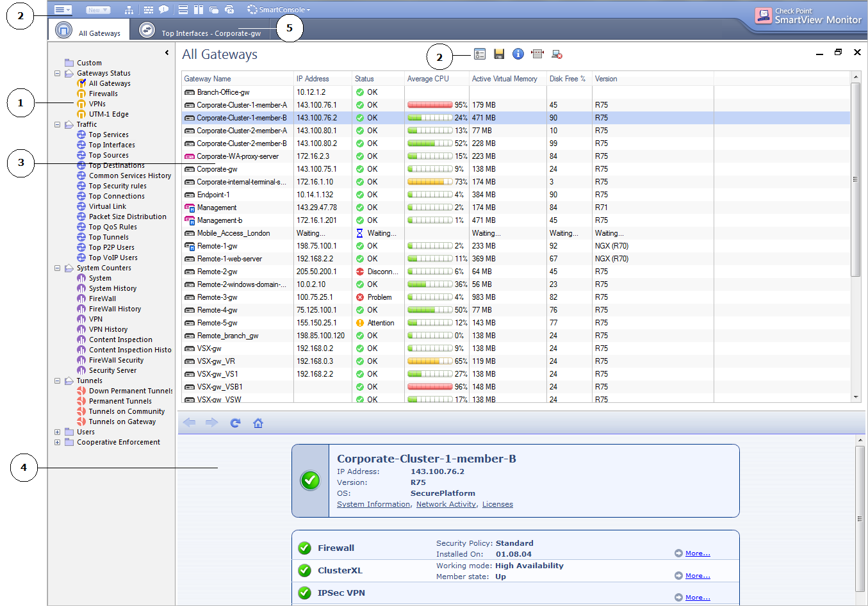Screen dimensions: 868x606
Task: Open Content Inspection counter view
Action: (x=121, y=340)
